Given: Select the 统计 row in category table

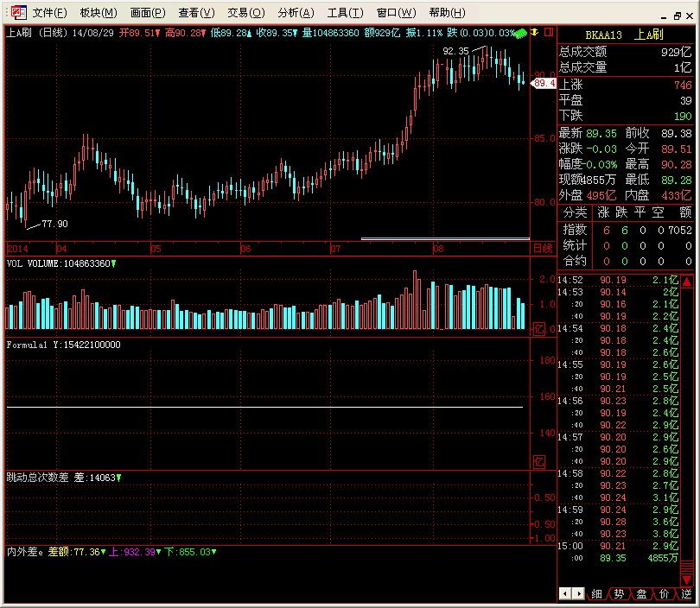Looking at the screenshot, I should pos(627,245).
